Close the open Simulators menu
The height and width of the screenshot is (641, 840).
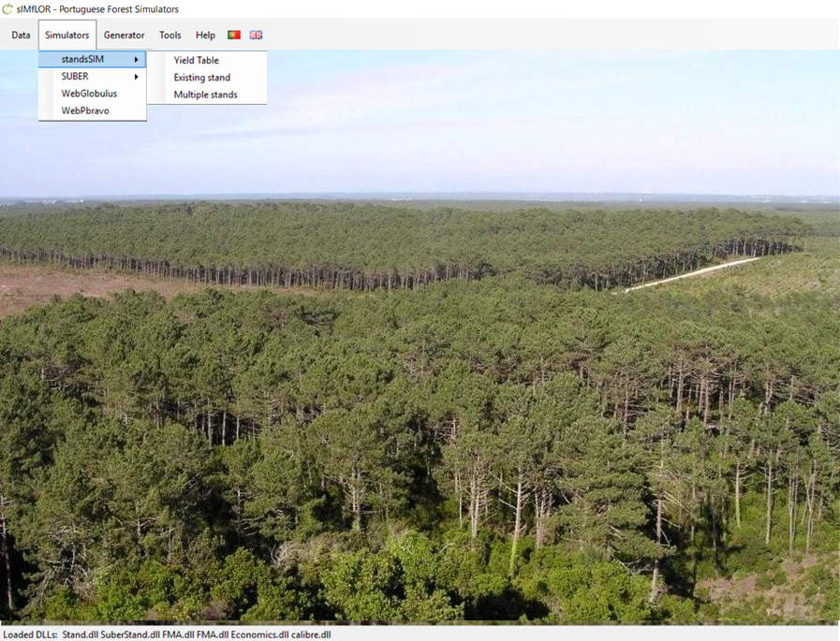click(x=67, y=36)
